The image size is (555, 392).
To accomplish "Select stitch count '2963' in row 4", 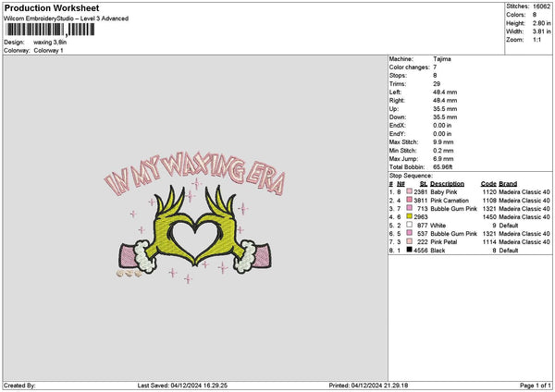I will point(421,217).
